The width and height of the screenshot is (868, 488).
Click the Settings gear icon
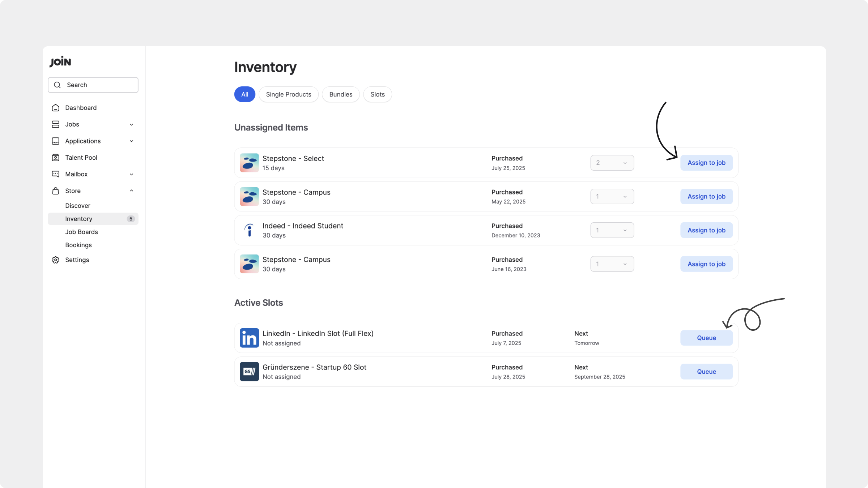[55, 260]
